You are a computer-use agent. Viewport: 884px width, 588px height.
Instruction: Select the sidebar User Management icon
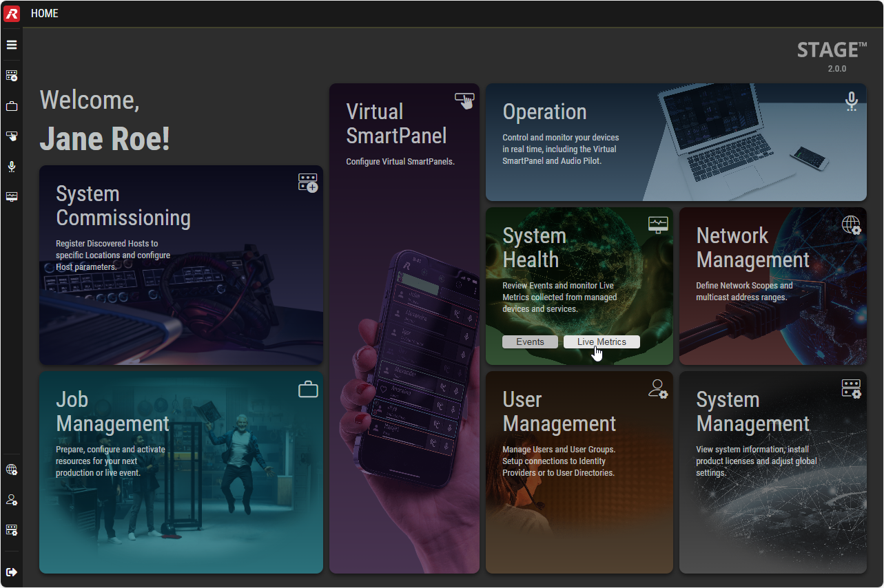[12, 501]
